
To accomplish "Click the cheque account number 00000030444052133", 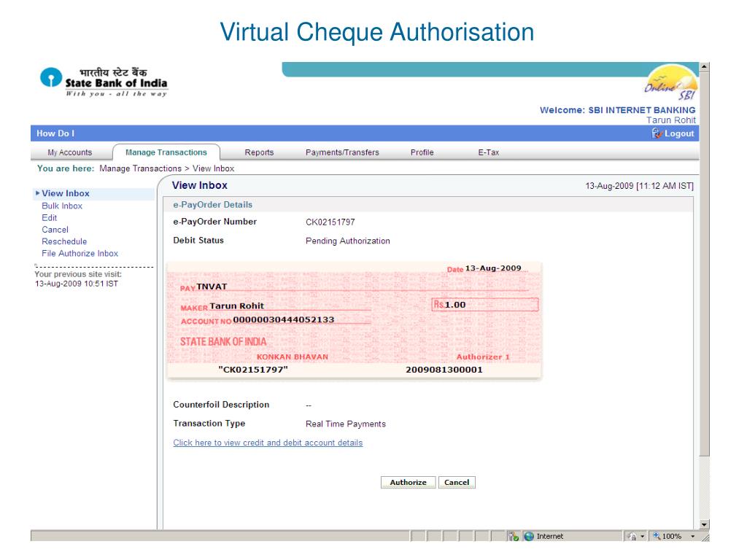I will 284,319.
